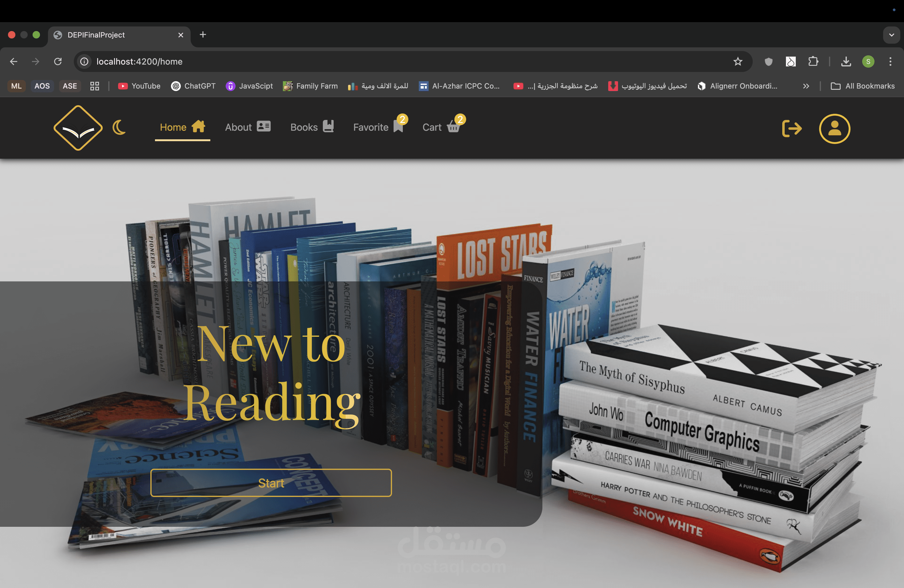View site information icon in address bar
904x588 pixels.
tap(84, 62)
